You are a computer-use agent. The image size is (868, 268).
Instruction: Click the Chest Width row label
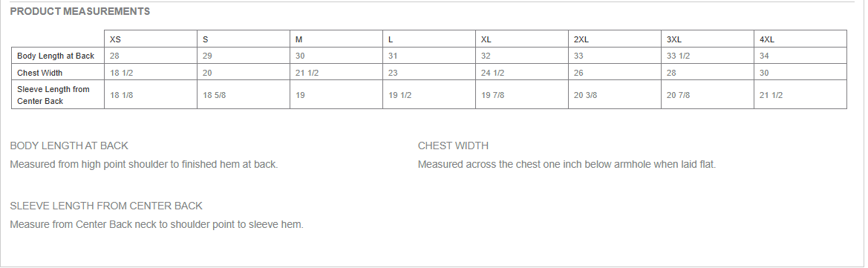(x=40, y=73)
